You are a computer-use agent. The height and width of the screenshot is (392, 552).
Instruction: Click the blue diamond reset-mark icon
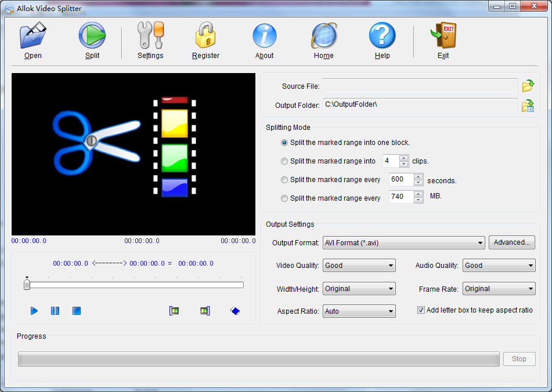235,311
